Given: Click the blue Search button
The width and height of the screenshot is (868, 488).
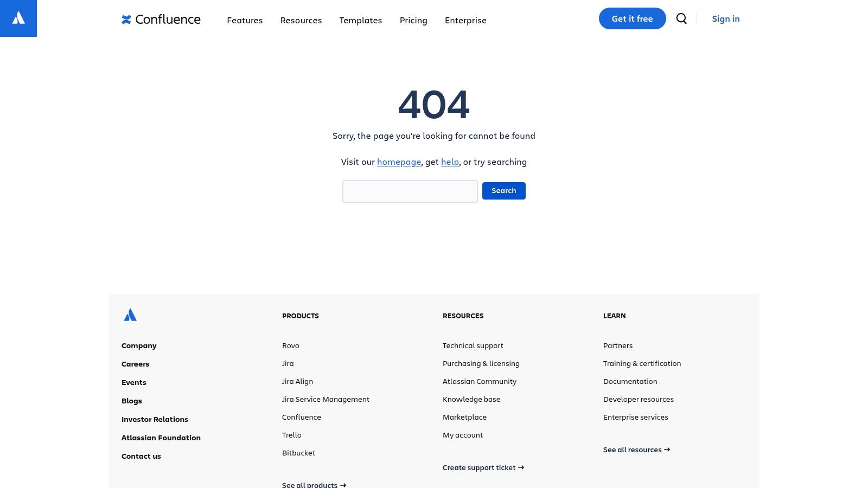Looking at the screenshot, I should 504,191.
